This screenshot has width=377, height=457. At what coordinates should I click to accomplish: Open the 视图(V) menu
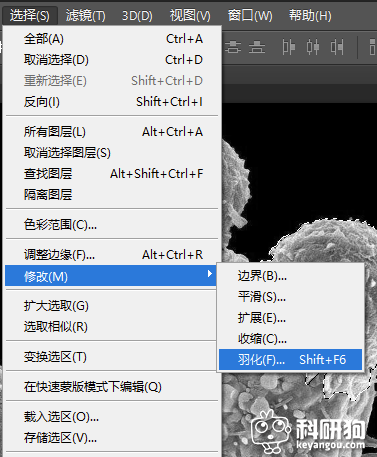[190, 16]
